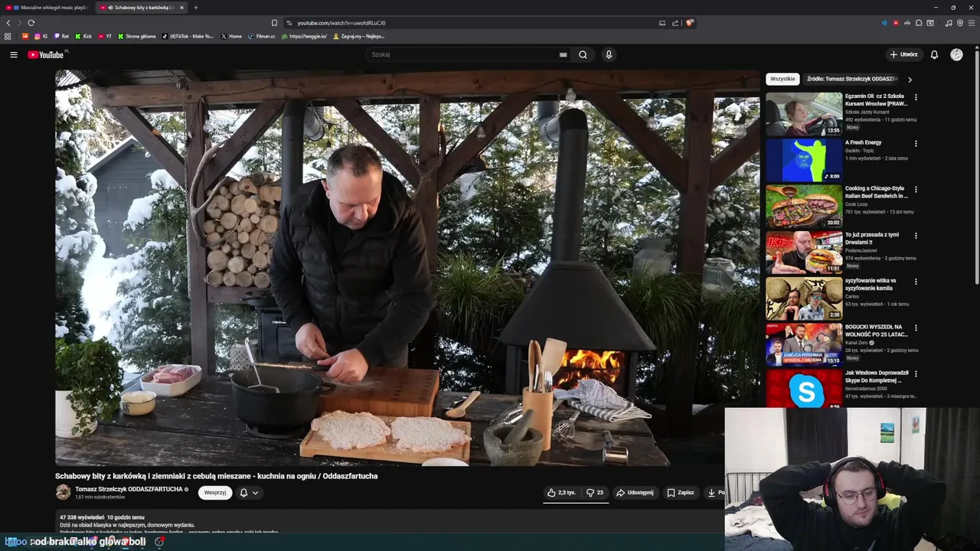980x551 pixels.
Task: Open To już przesada z tymi Drwalami title
Action: click(872, 238)
